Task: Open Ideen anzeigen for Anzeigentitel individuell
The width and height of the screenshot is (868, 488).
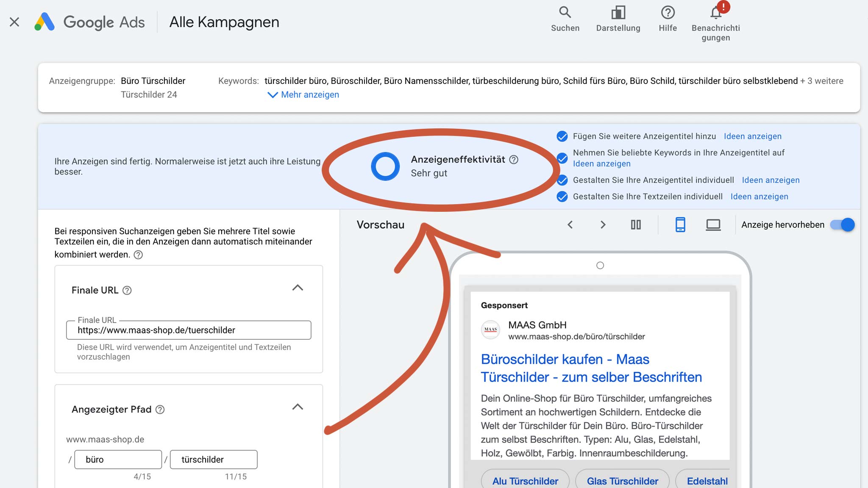Action: click(771, 180)
